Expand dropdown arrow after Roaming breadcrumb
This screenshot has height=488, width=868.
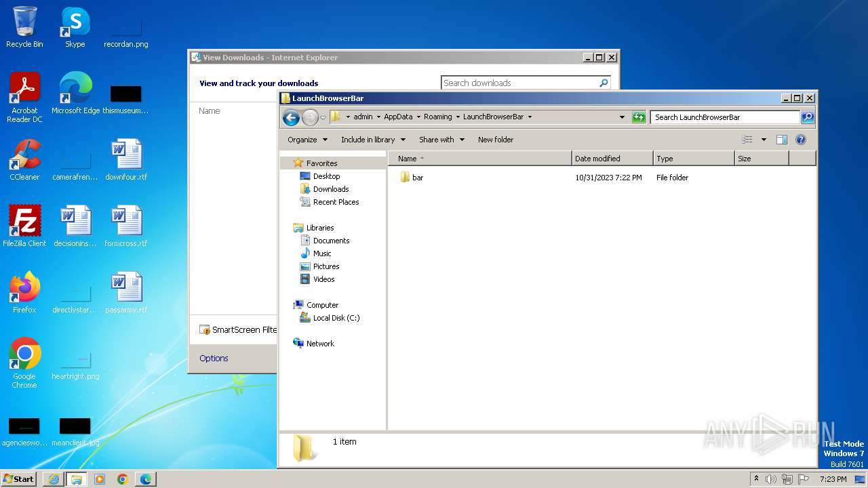[458, 117]
